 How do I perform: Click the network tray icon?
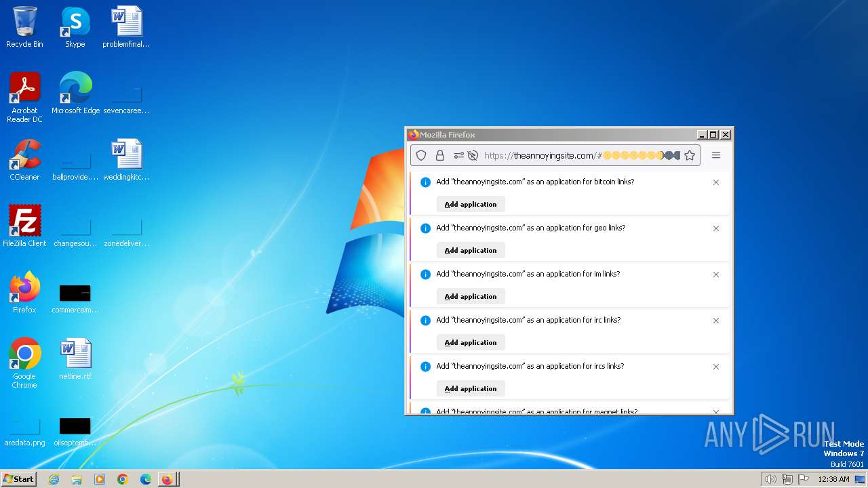pos(787,479)
